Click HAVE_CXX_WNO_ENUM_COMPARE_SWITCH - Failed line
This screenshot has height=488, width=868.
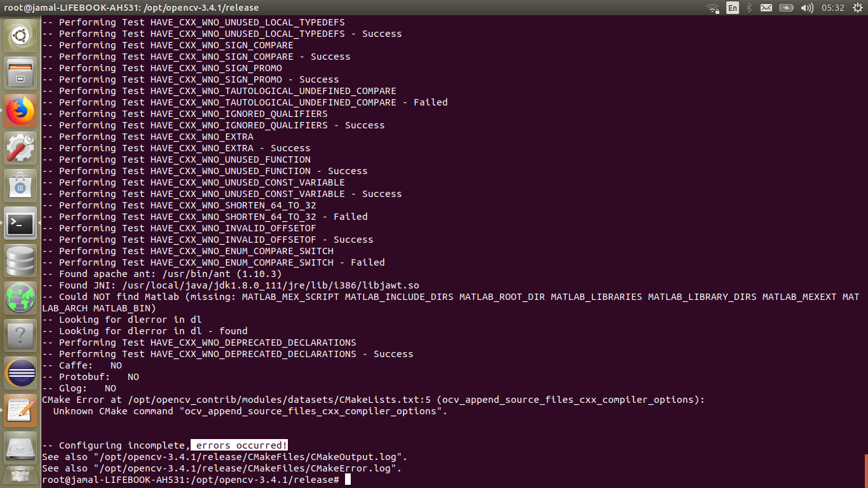click(x=214, y=262)
